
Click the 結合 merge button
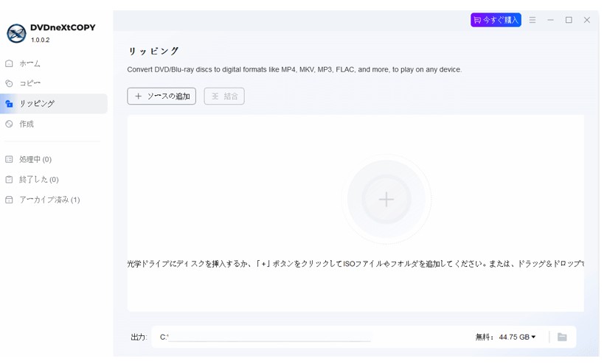pyautogui.click(x=224, y=97)
